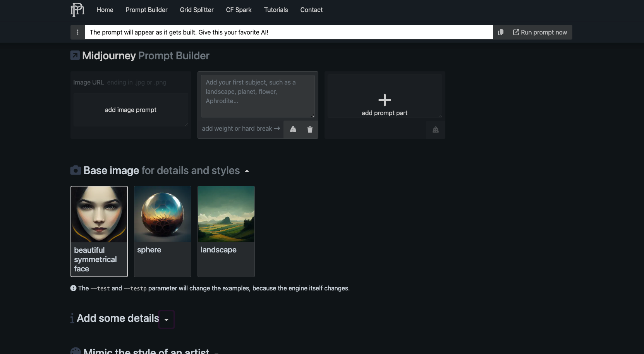Open the Tutorials page

pos(276,10)
